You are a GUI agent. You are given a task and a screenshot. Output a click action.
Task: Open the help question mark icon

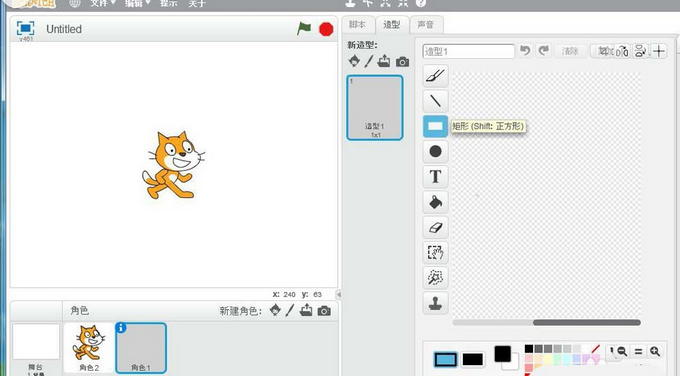click(x=421, y=3)
